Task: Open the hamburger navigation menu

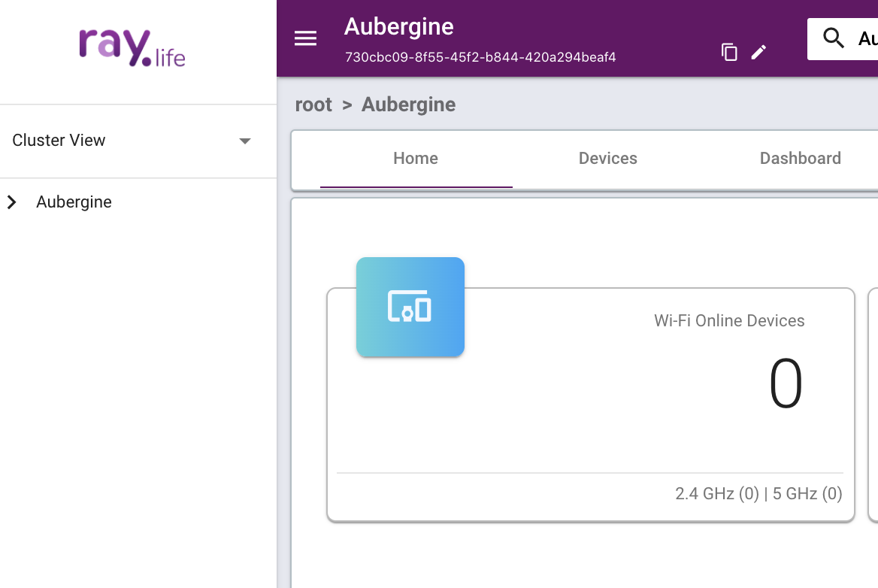Action: point(305,39)
